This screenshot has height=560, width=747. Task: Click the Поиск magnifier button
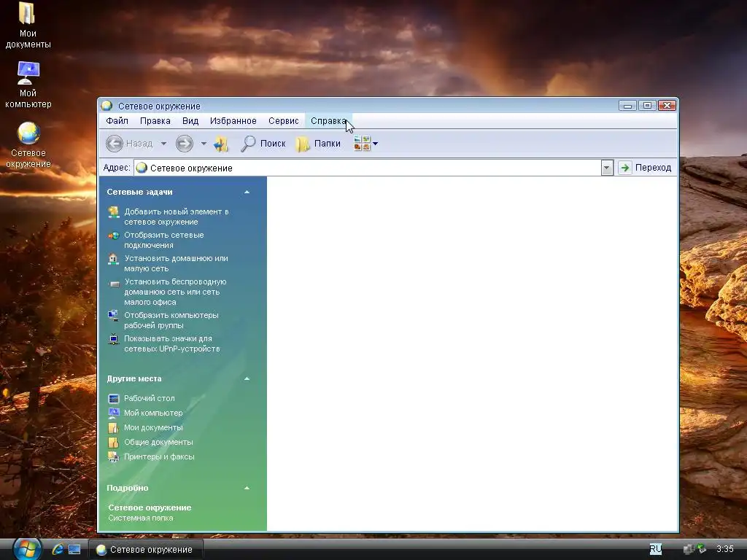(x=263, y=144)
